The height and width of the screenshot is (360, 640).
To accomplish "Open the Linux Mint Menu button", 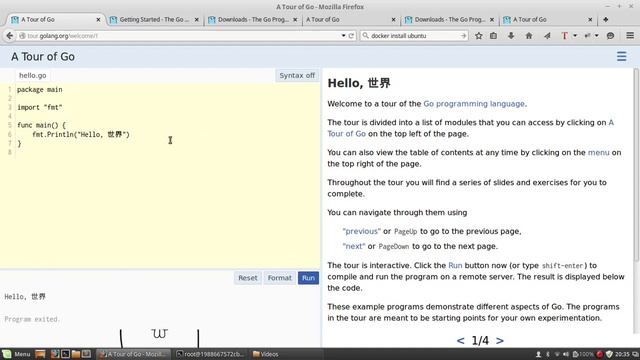I will pyautogui.click(x=16, y=354).
